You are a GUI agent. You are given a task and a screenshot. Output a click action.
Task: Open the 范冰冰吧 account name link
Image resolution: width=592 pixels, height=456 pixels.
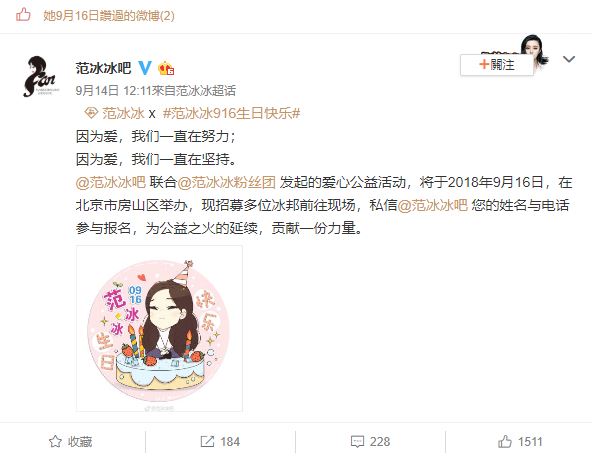coord(103,68)
